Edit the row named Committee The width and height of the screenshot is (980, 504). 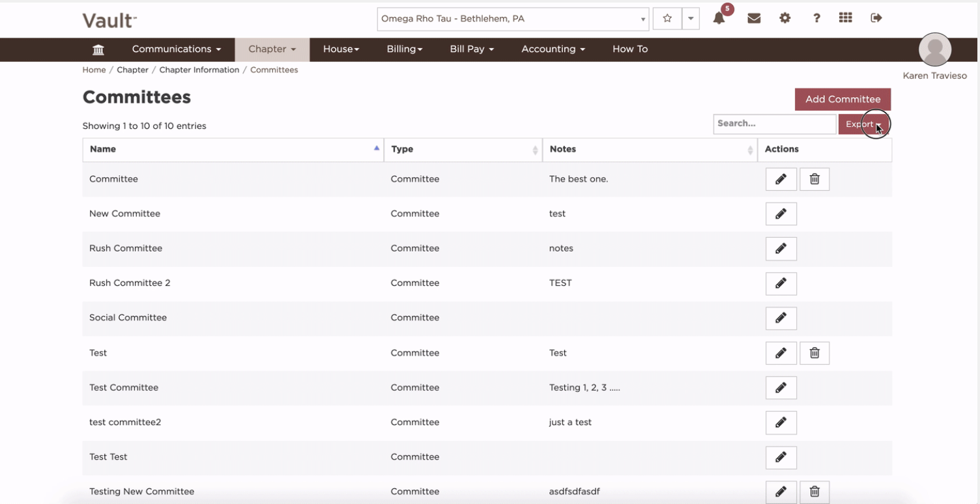(x=781, y=179)
